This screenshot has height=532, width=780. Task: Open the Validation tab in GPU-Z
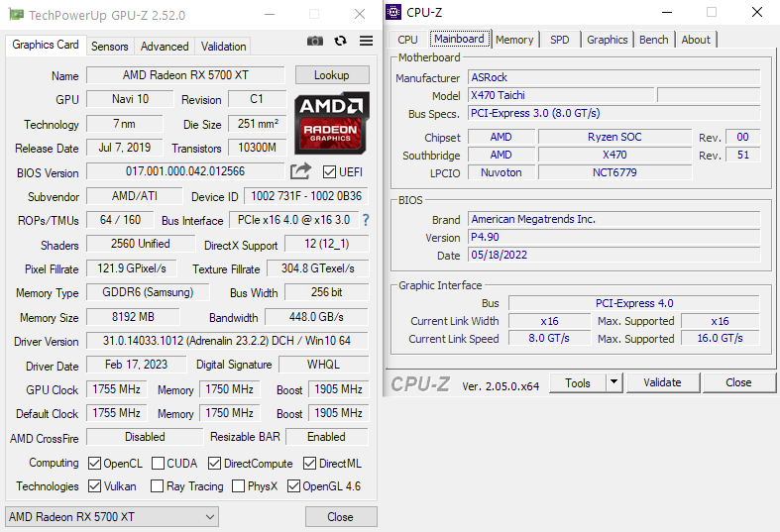[223, 47]
